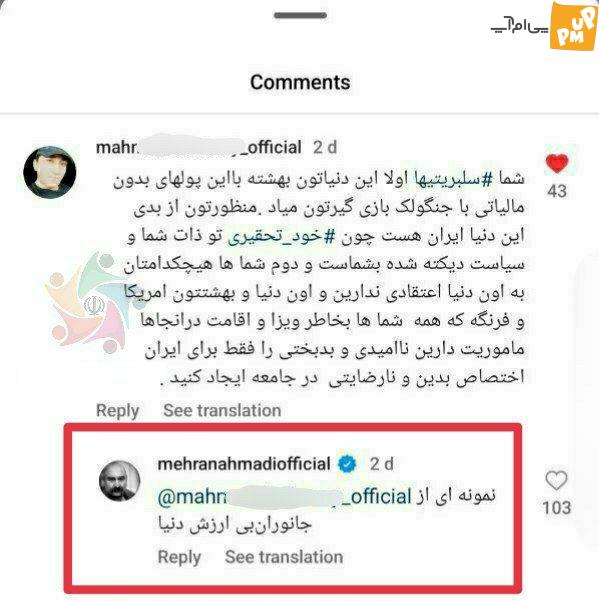Open the mehranahmadiofficial username
Screen dimensions: 599x601
coord(244,464)
